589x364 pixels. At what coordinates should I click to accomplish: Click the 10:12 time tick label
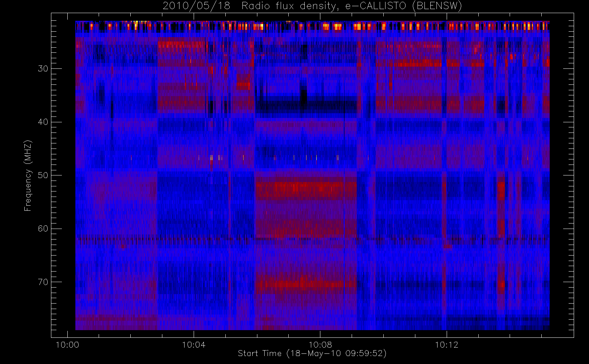[446, 345]
